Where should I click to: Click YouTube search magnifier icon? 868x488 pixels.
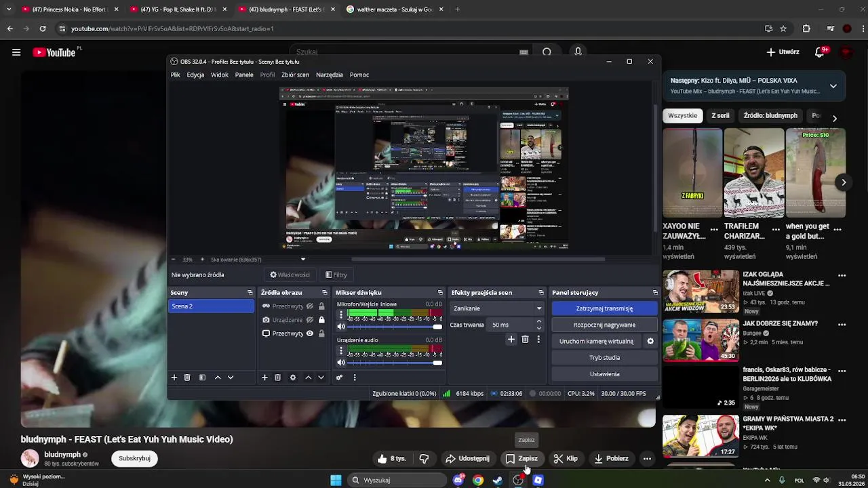point(547,52)
